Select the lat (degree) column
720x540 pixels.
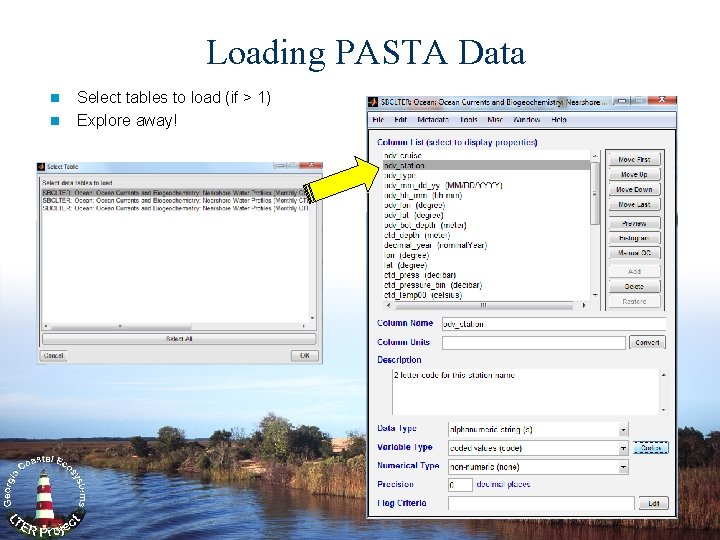(x=487, y=265)
